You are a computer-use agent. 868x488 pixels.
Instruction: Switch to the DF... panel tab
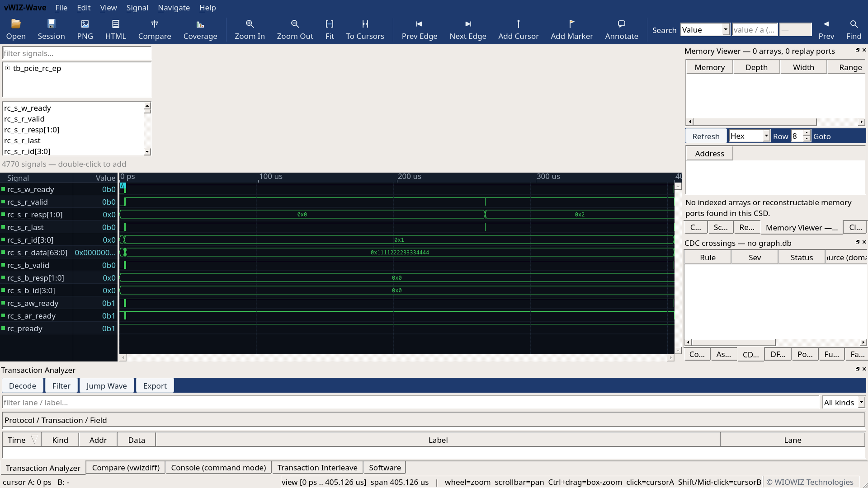tap(778, 354)
